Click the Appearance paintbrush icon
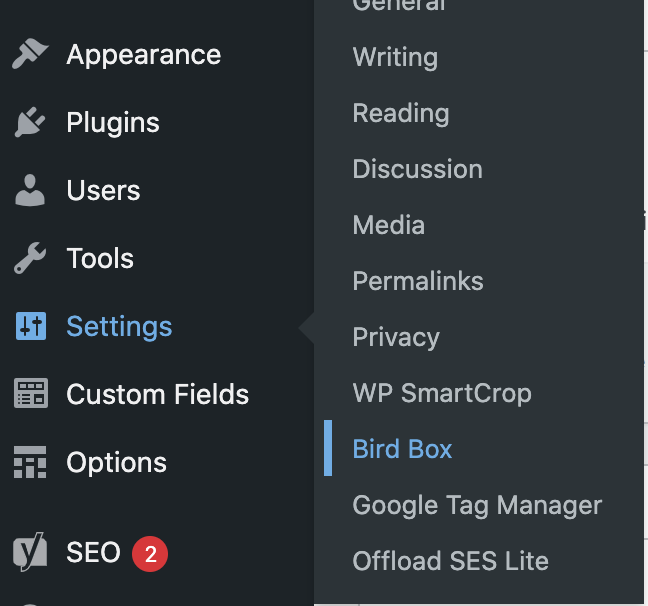The width and height of the screenshot is (648, 606). click(30, 53)
